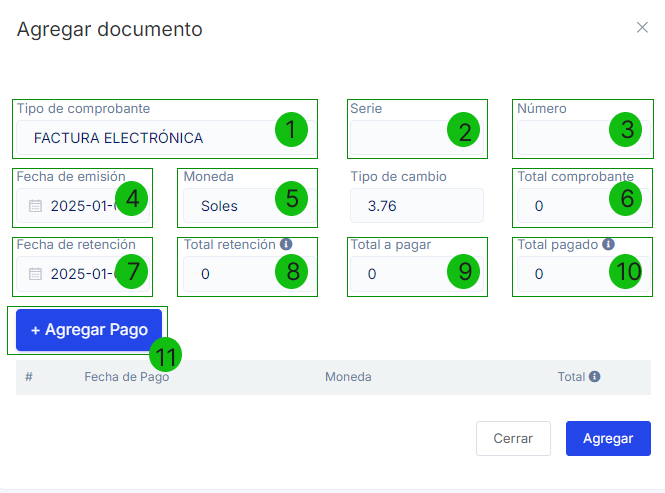Close the Agregar documento dialog with X

642,28
